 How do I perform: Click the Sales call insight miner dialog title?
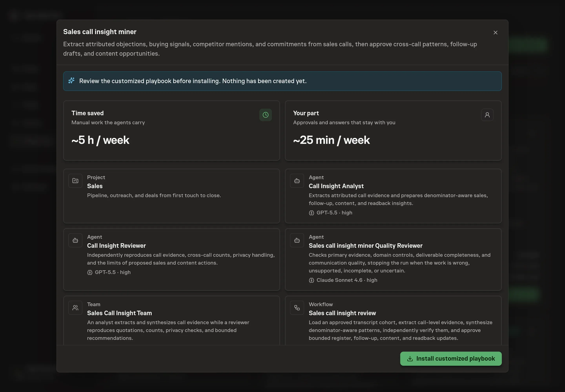(100, 32)
